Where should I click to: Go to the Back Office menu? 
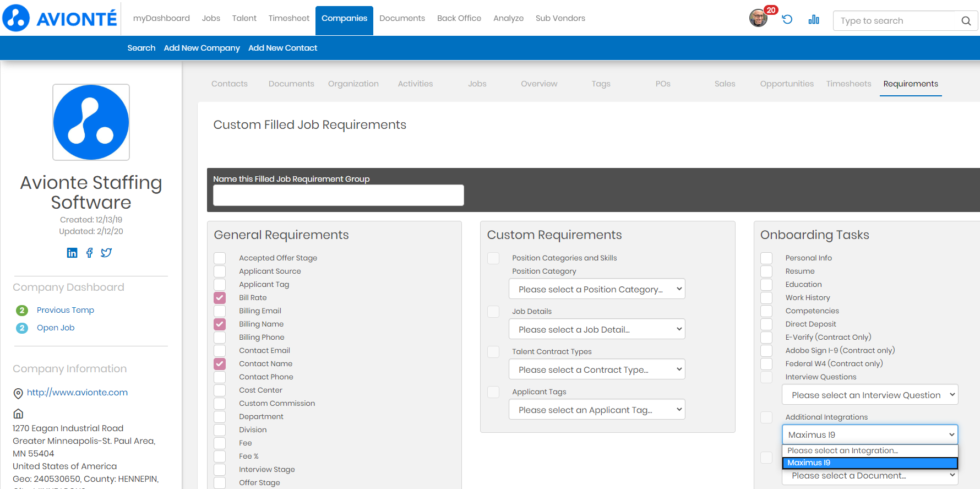(459, 18)
